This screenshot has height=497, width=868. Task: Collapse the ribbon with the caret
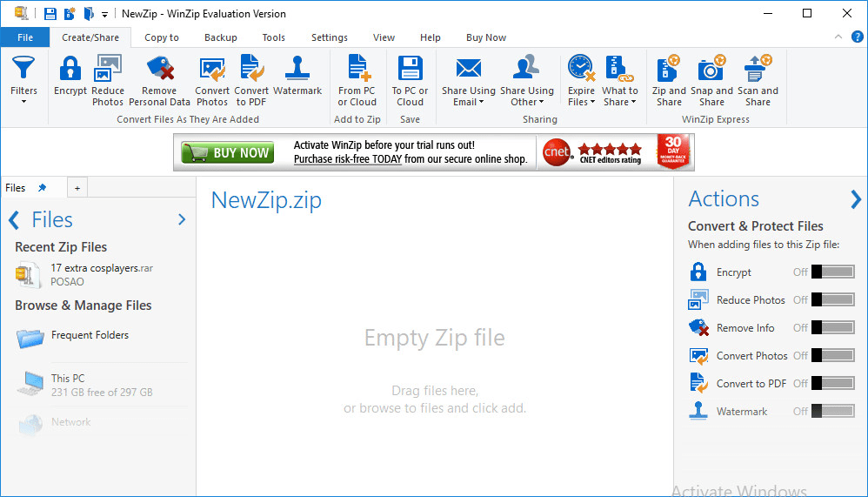click(x=838, y=37)
